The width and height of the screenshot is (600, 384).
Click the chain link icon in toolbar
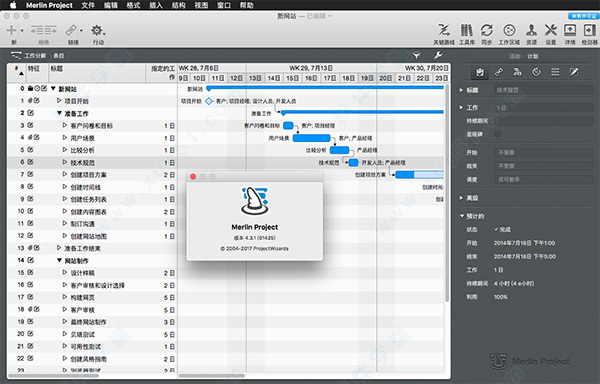tap(71, 30)
